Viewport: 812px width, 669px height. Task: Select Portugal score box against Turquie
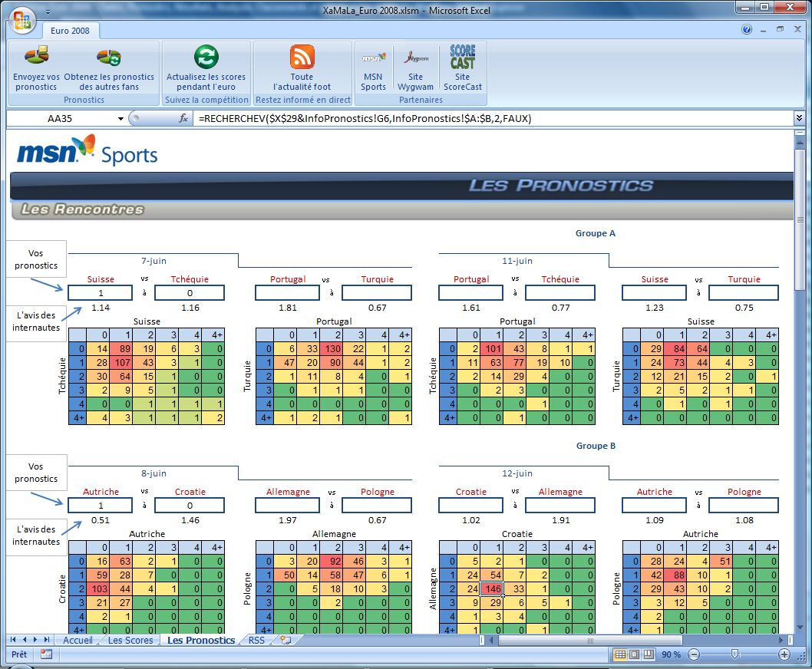click(287, 293)
